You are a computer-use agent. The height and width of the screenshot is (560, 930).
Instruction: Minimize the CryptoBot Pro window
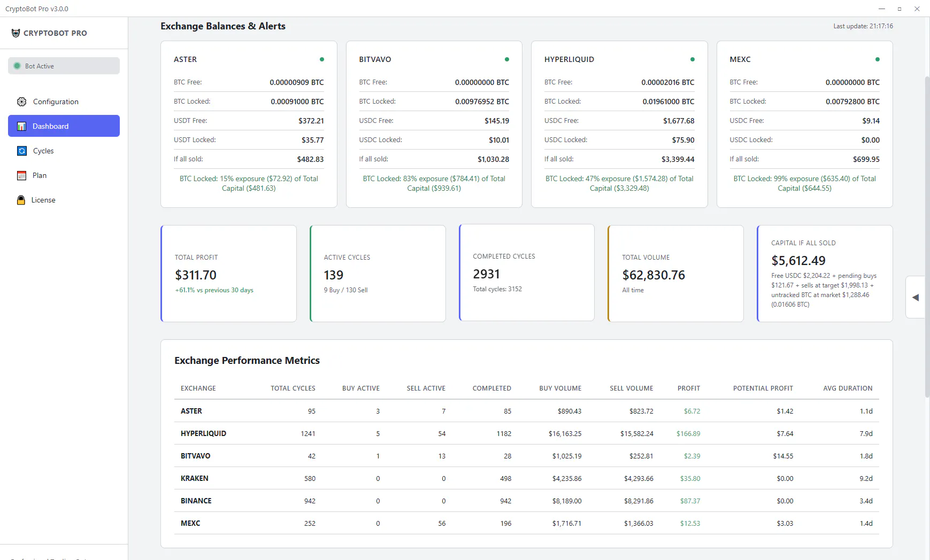(882, 9)
